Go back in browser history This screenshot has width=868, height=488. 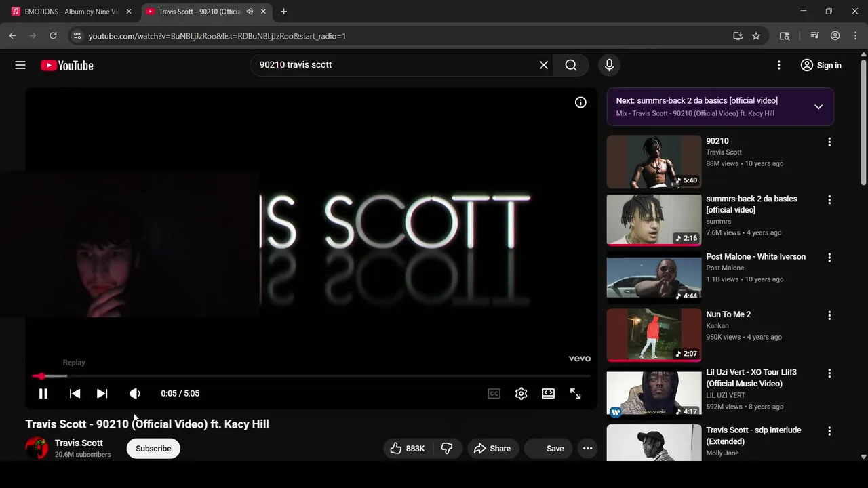[x=12, y=36]
